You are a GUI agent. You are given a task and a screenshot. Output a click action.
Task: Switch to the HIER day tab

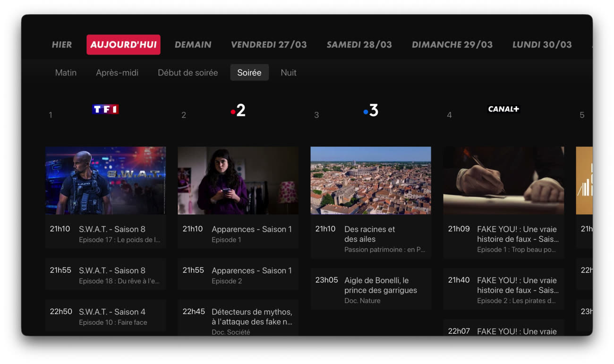pyautogui.click(x=62, y=45)
